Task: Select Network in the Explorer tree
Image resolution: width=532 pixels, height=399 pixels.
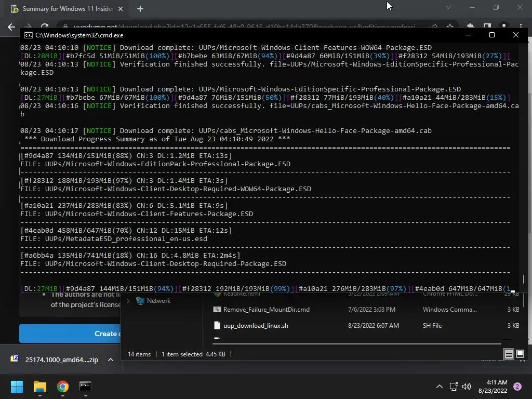Action: [158, 301]
